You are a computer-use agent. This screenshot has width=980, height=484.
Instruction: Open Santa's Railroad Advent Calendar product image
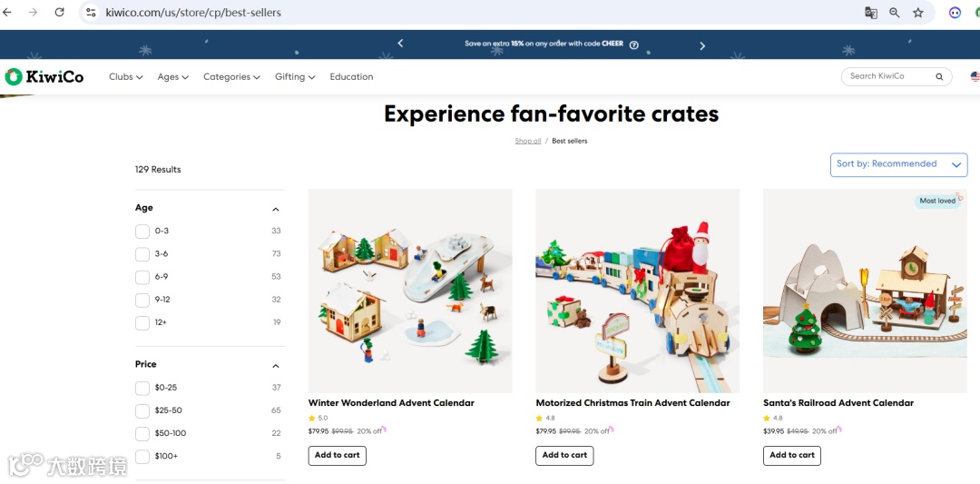(865, 291)
